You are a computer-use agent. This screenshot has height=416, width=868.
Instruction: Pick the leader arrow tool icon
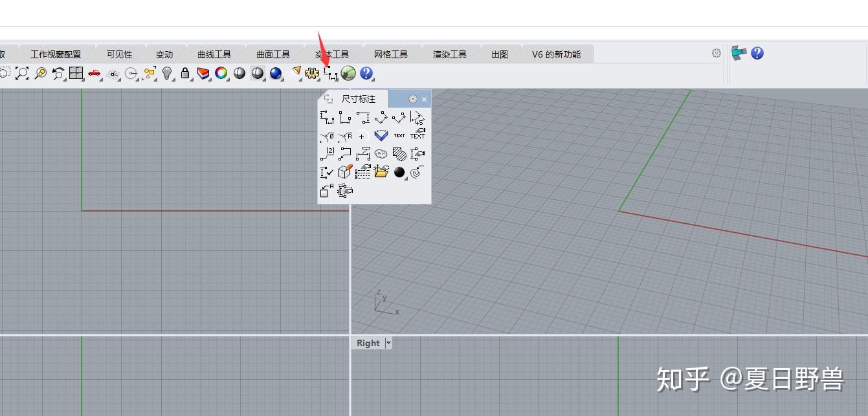[x=345, y=154]
